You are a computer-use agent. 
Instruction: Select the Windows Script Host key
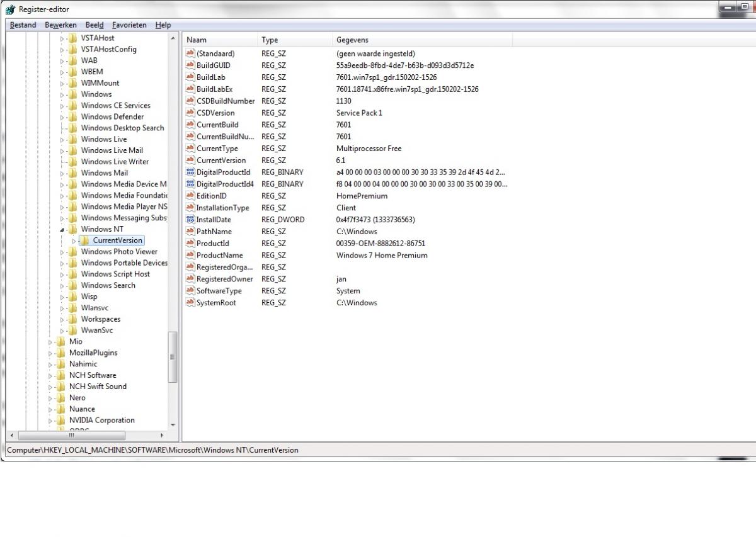point(115,274)
